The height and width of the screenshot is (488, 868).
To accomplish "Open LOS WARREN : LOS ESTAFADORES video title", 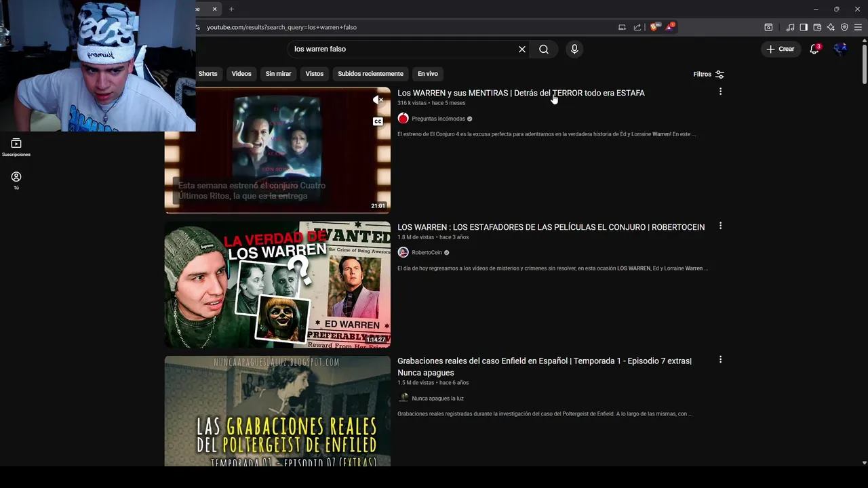I will pyautogui.click(x=551, y=227).
